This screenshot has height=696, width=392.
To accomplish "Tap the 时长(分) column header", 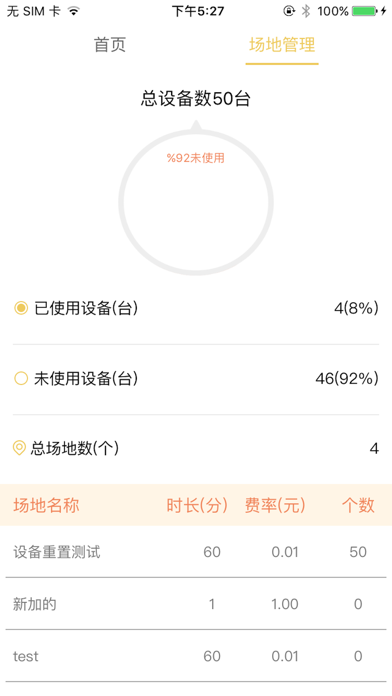I will coord(197,505).
